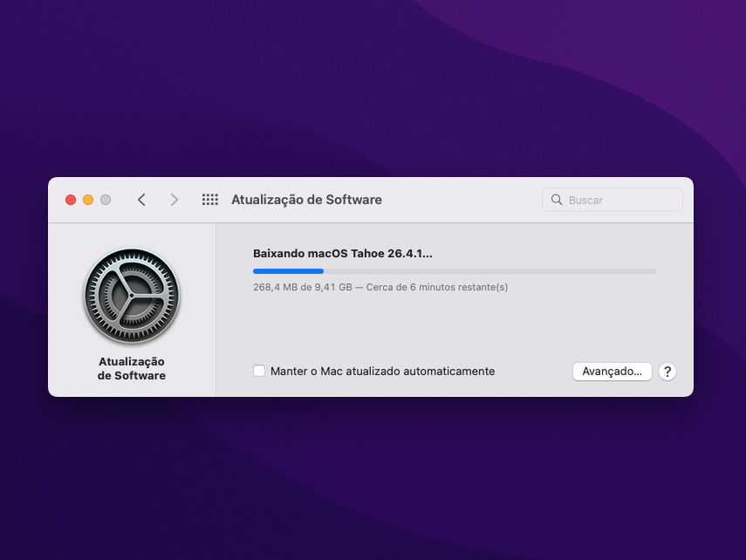Image resolution: width=746 pixels, height=560 pixels.
Task: Open the Avançado... options
Action: click(613, 372)
